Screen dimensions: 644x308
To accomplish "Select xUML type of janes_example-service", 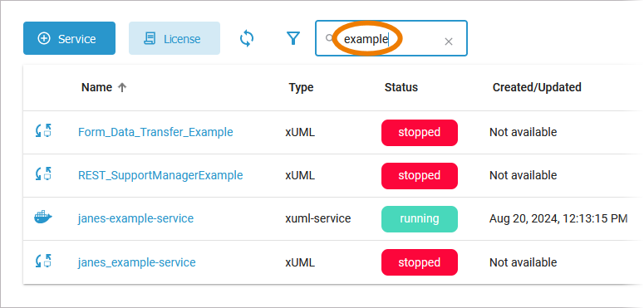I will [x=300, y=262].
